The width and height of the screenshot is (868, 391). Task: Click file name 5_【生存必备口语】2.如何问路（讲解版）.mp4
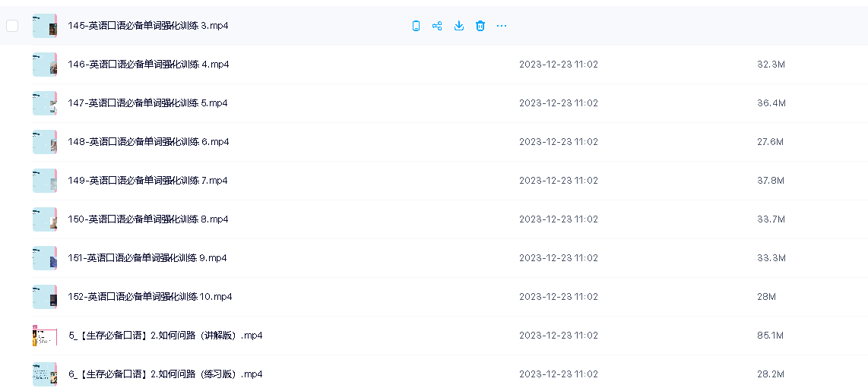pos(165,336)
